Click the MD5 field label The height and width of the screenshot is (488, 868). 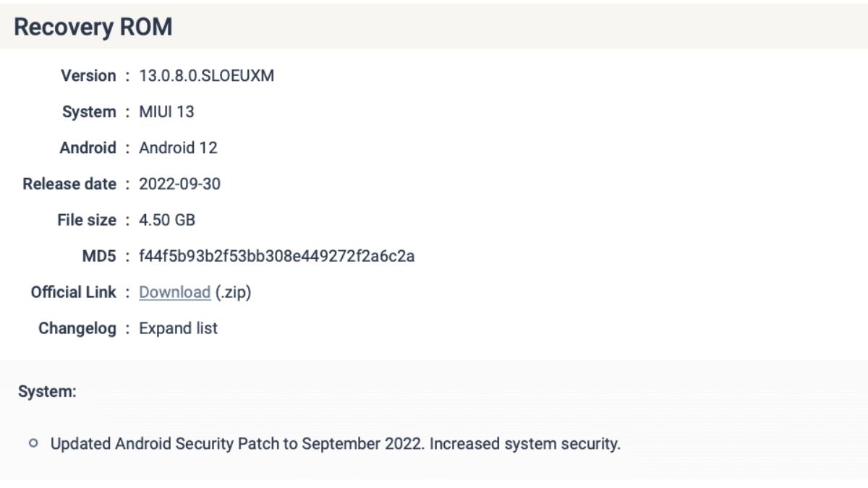99,257
